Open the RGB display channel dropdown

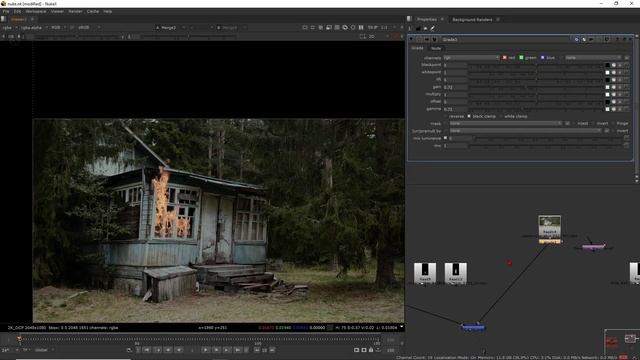point(58,28)
